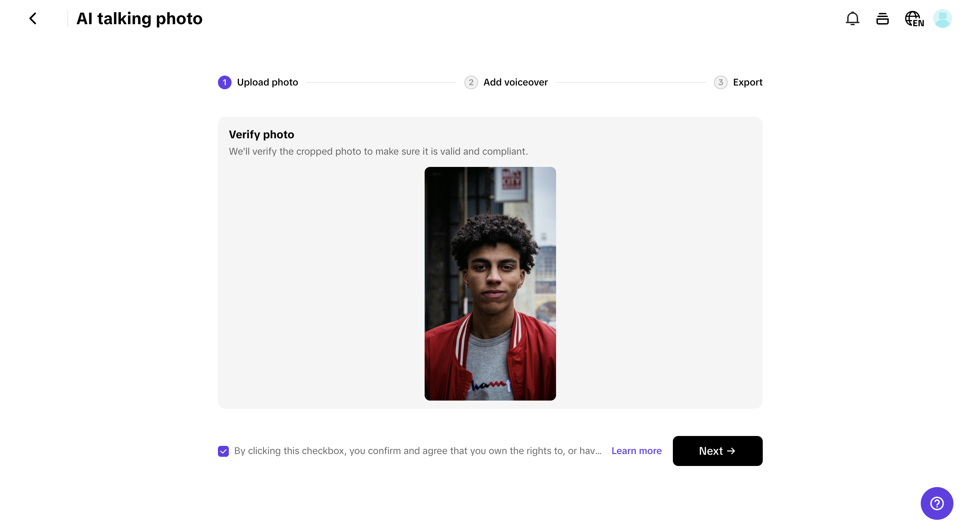Jump to the Export step
The image size is (980, 530).
coord(747,82)
